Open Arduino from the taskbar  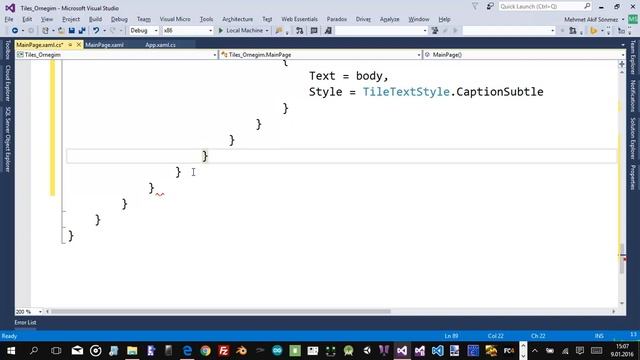(x=277, y=351)
